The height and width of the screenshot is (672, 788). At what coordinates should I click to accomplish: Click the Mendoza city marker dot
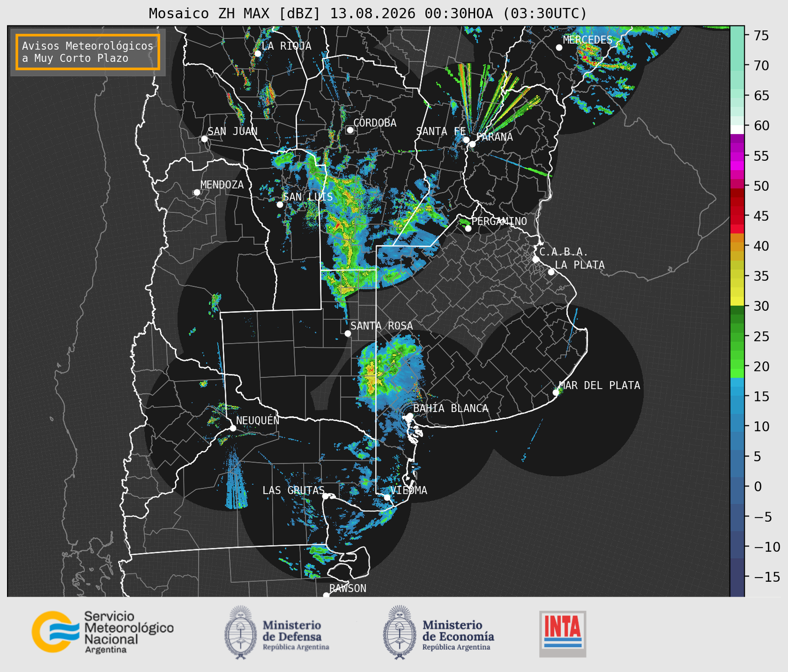197,193
